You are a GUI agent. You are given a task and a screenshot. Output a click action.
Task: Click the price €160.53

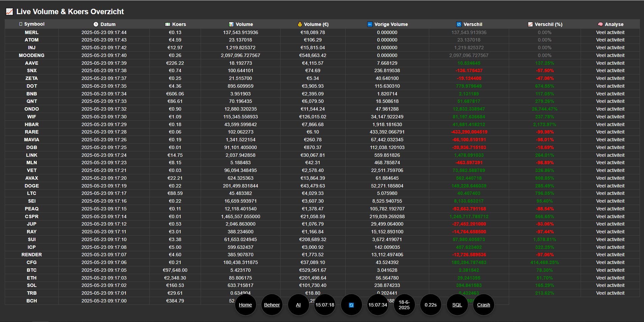coord(175,285)
